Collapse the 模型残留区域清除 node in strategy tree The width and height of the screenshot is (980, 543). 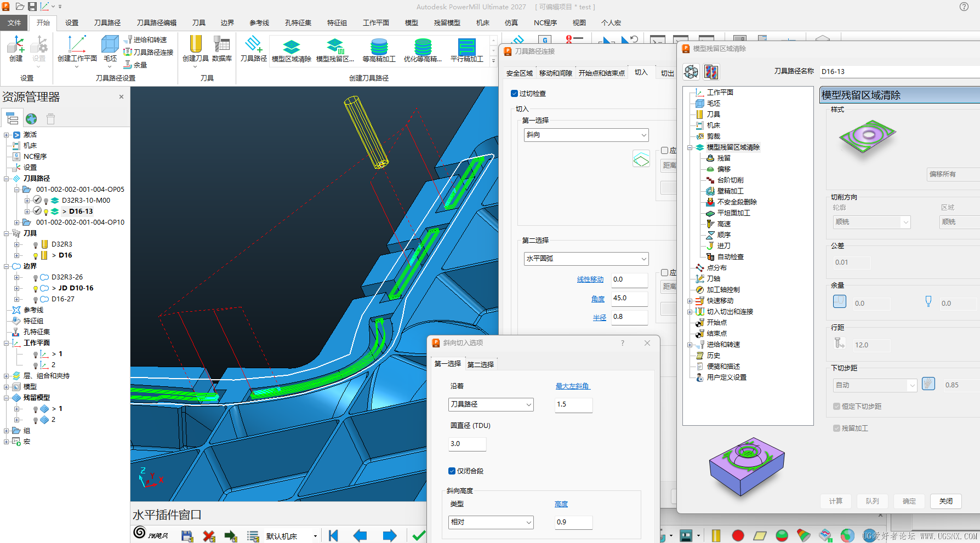690,147
